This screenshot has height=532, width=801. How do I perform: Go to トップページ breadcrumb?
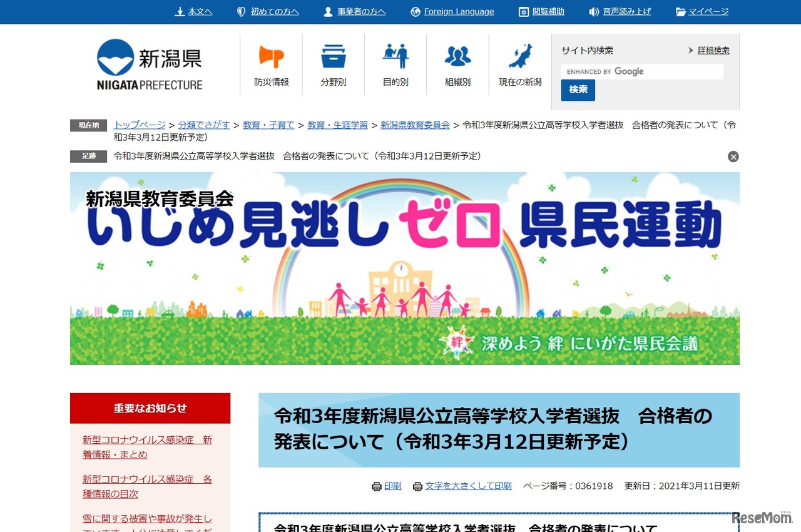pyautogui.click(x=140, y=125)
